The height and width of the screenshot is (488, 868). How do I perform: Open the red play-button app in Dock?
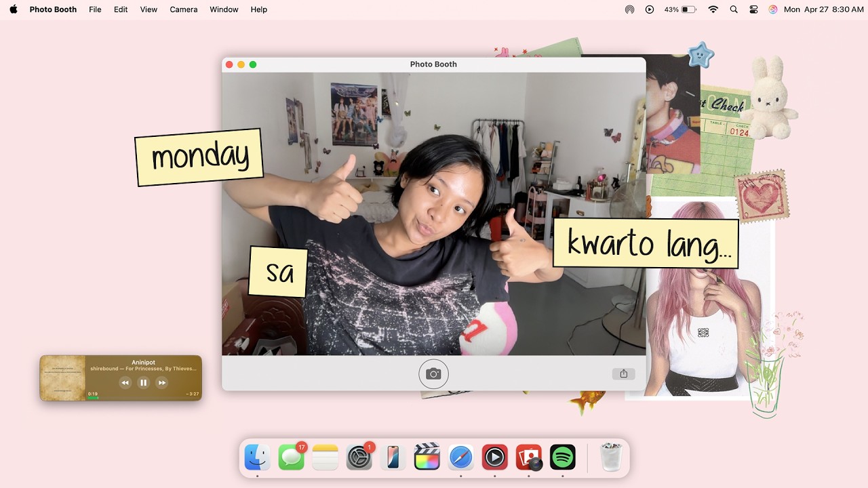495,457
